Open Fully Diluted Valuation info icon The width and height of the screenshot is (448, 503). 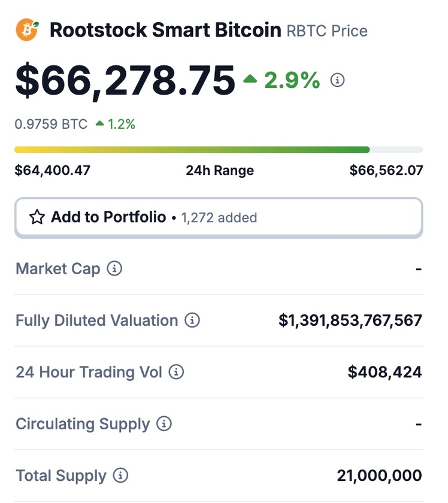192,320
